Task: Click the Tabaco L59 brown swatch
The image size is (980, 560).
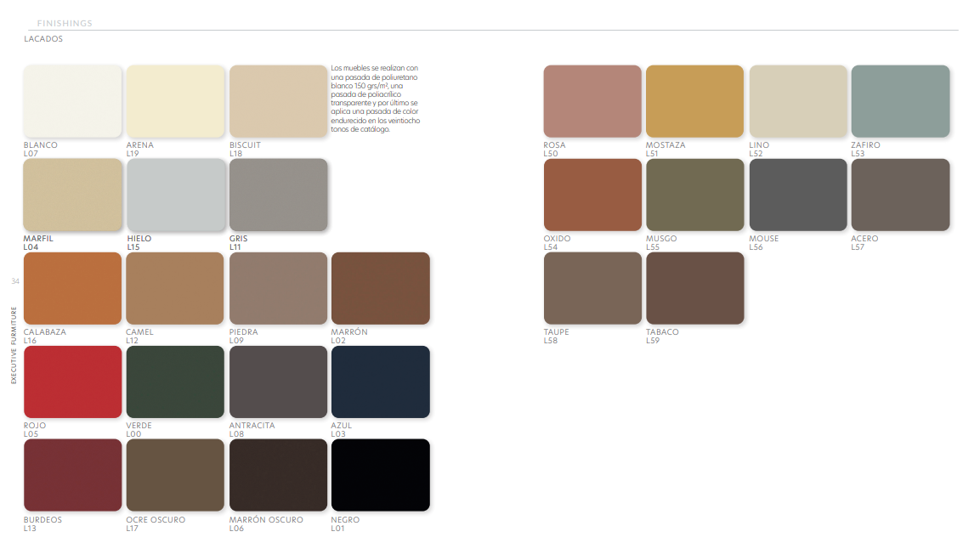Action: pos(694,288)
